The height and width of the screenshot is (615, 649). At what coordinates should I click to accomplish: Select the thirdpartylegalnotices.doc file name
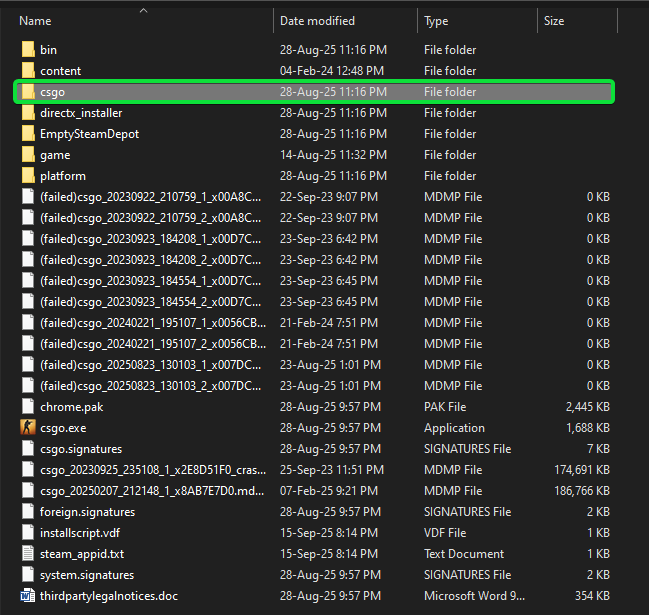(x=109, y=596)
